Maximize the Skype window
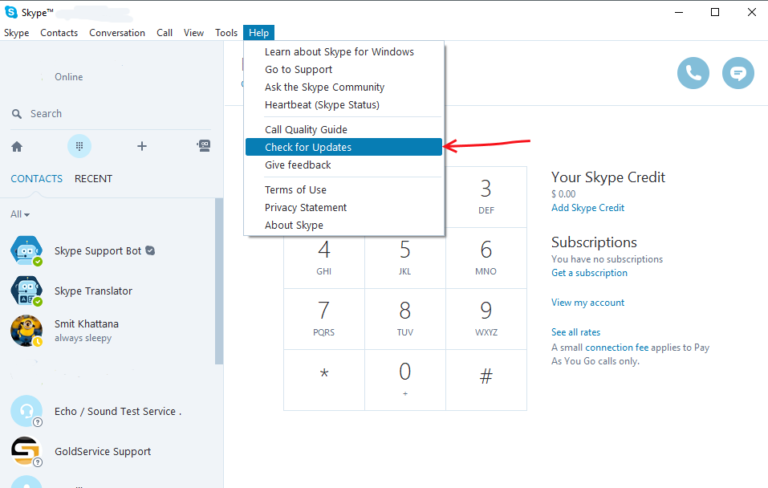768x488 pixels. point(715,12)
